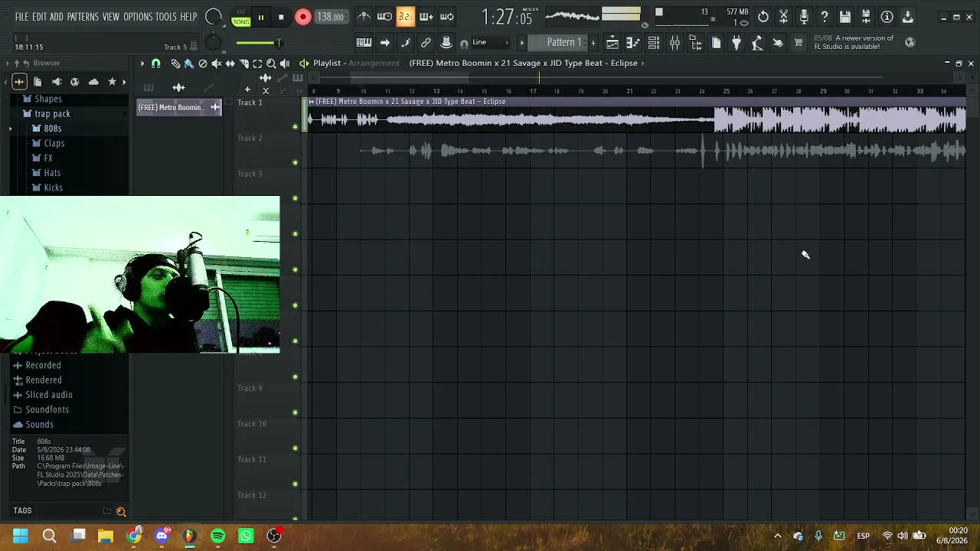Open the PATTERNS menu
Viewport: 980px width, 551px height.
pos(83,17)
